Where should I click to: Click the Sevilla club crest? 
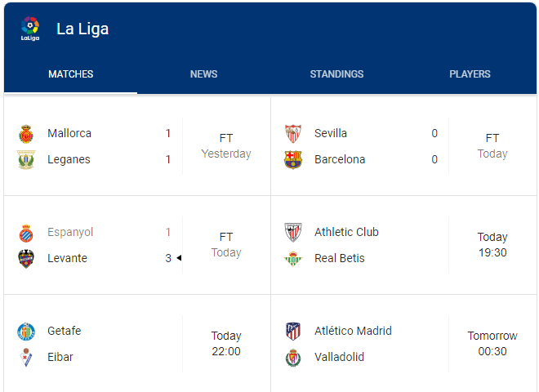point(292,134)
